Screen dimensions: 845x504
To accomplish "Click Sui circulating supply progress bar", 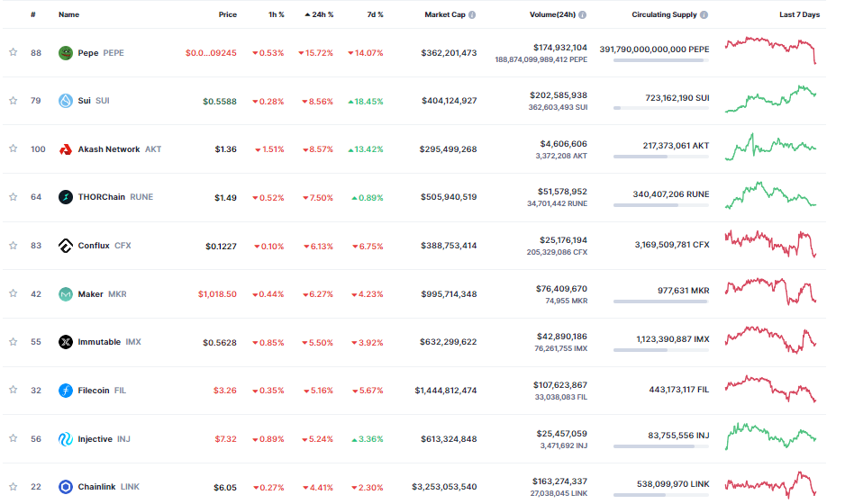I will coord(660,108).
